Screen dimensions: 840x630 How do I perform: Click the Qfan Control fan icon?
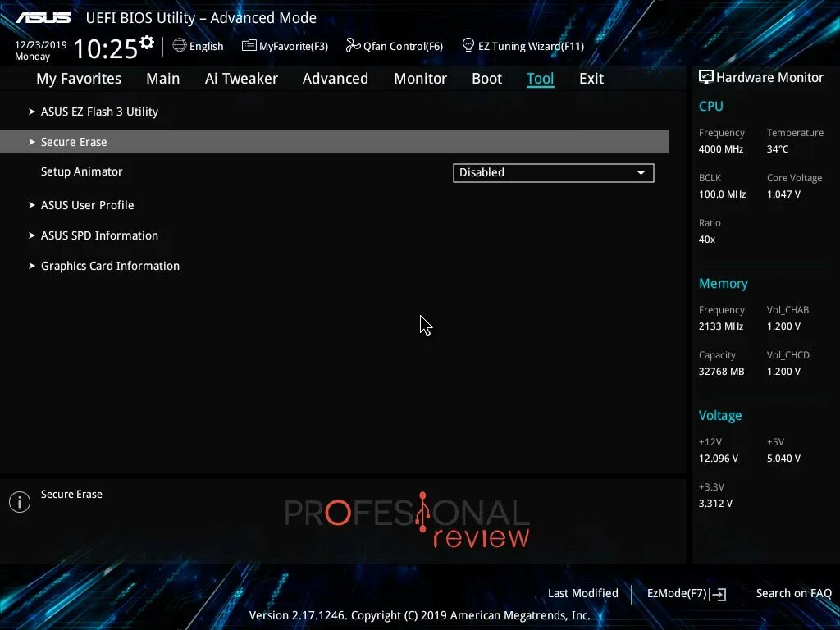[x=353, y=46]
